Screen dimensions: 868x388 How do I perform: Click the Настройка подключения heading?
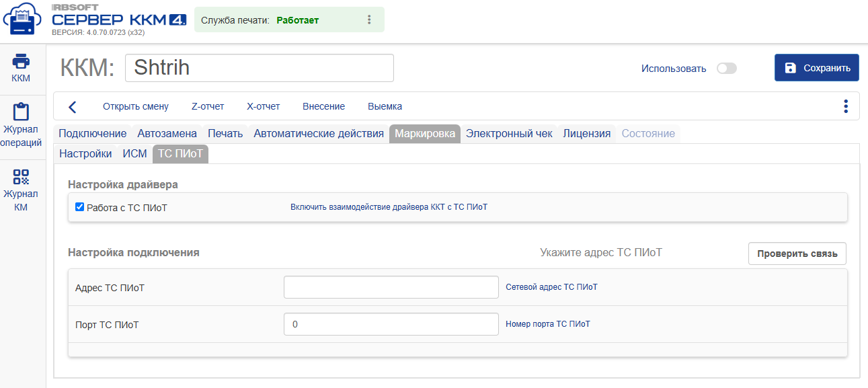[134, 253]
